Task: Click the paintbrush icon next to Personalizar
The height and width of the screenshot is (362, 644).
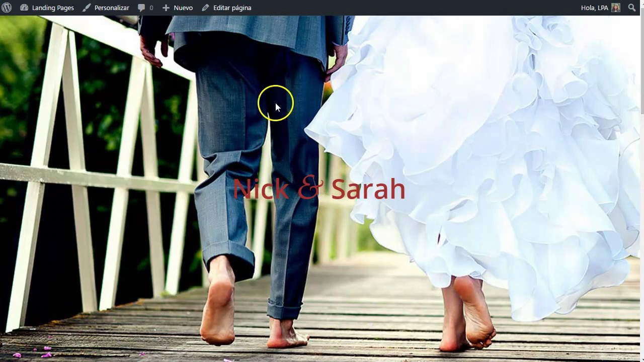Action: [87, 8]
